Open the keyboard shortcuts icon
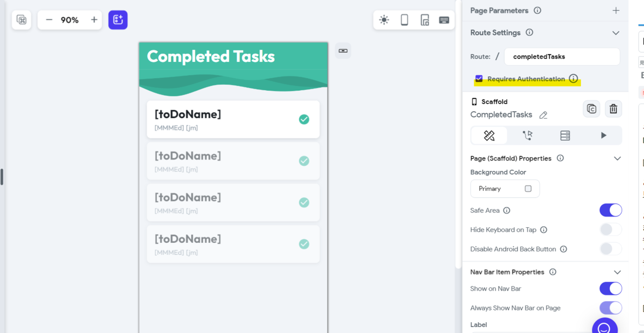 click(444, 20)
